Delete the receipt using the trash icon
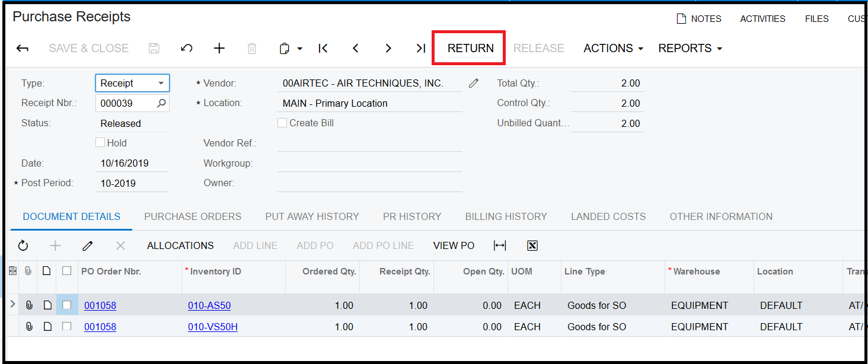This screenshot has width=868, height=364. (x=251, y=48)
